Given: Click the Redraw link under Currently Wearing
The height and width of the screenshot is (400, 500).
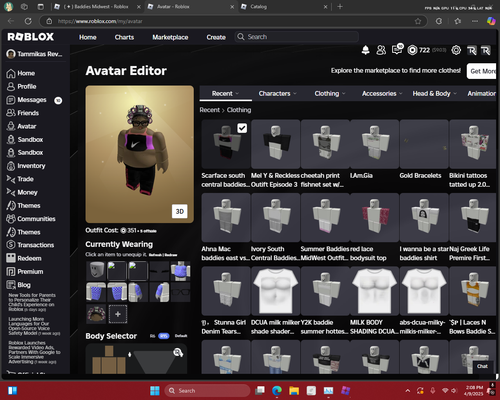Looking at the screenshot, I should coord(171,255).
